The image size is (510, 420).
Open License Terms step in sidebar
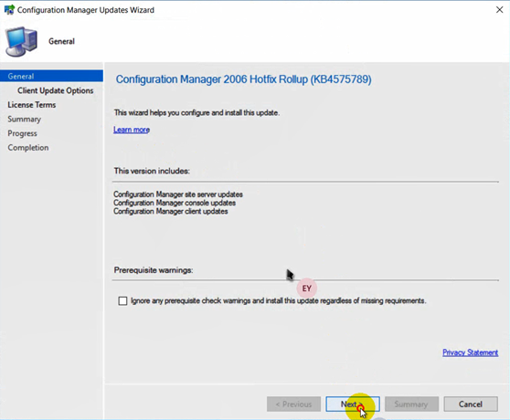click(x=32, y=105)
